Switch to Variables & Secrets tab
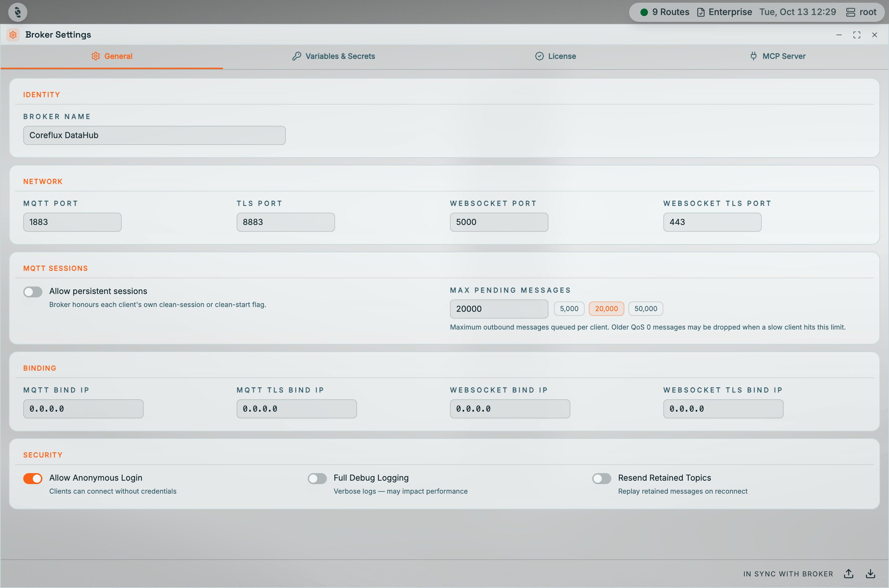Image resolution: width=889 pixels, height=588 pixels. [x=333, y=56]
